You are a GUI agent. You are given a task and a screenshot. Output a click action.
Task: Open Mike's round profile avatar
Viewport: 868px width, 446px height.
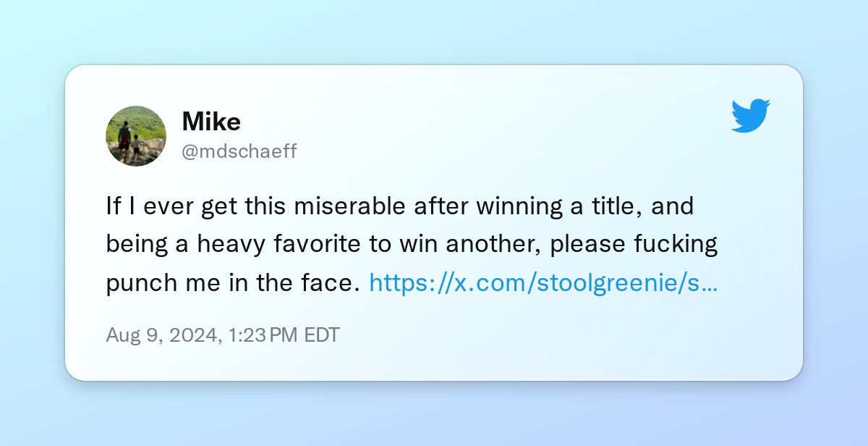point(136,136)
